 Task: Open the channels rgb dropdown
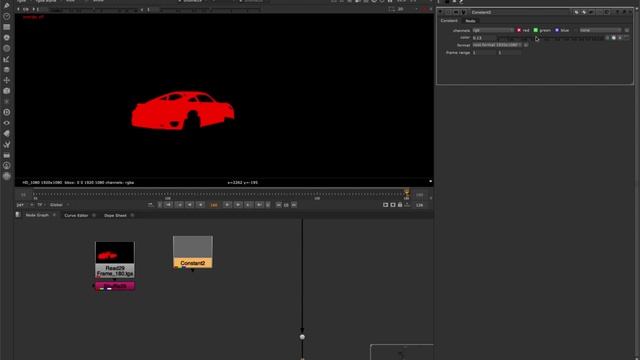(x=493, y=30)
